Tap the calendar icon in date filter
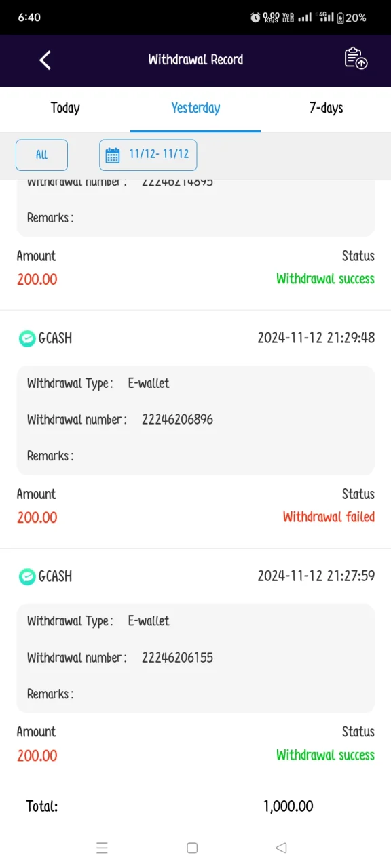 click(x=113, y=155)
